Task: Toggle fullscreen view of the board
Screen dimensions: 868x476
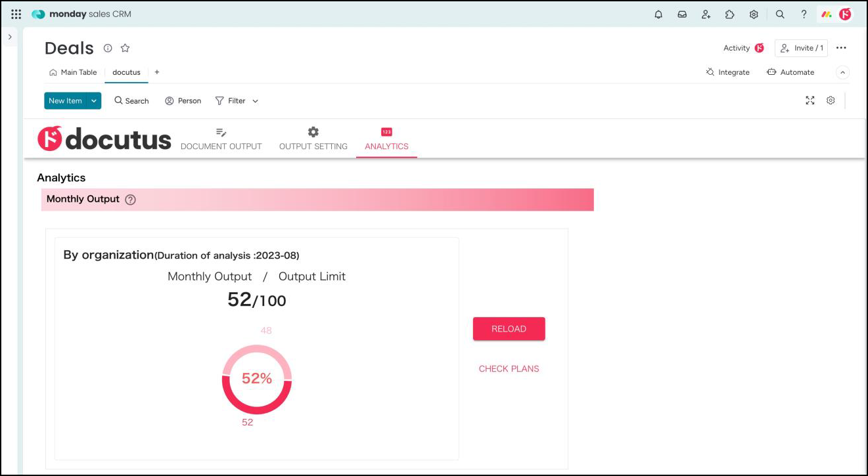Action: click(x=810, y=100)
